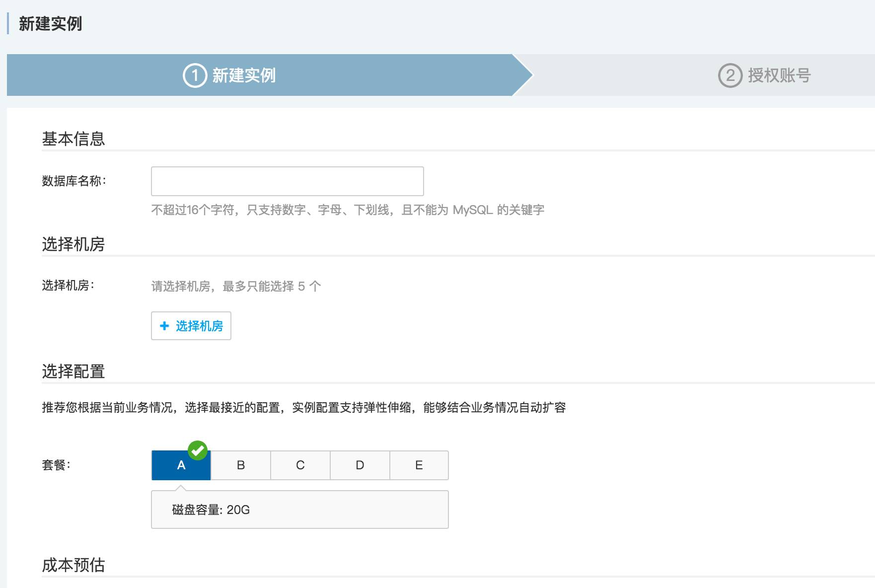Click the 基本信息 section heading
Image resolution: width=875 pixels, height=588 pixels.
[73, 139]
